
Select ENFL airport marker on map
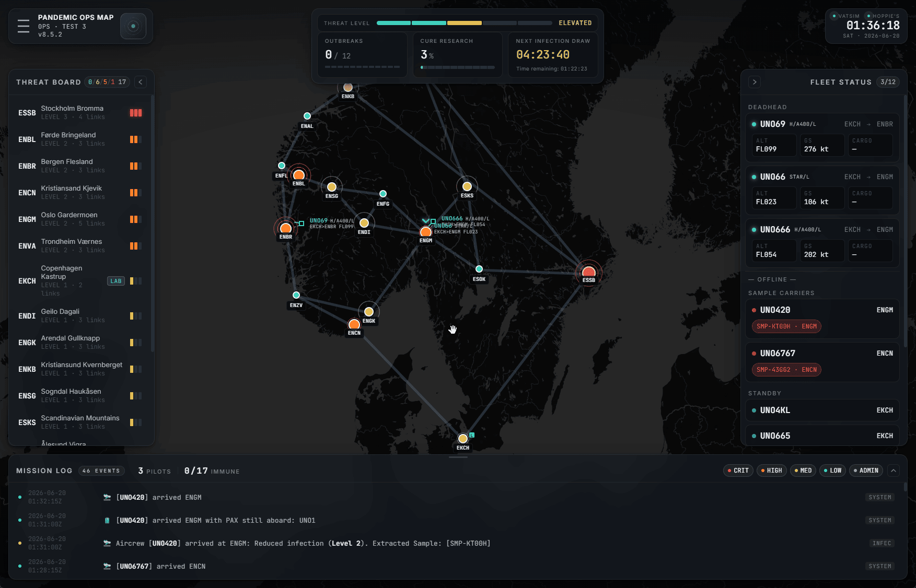click(x=282, y=166)
